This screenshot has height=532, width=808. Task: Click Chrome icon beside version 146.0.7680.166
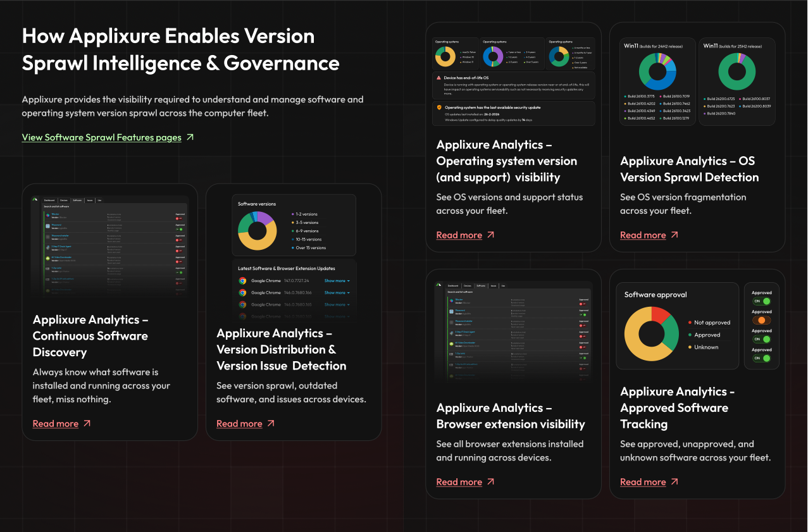pos(242,293)
